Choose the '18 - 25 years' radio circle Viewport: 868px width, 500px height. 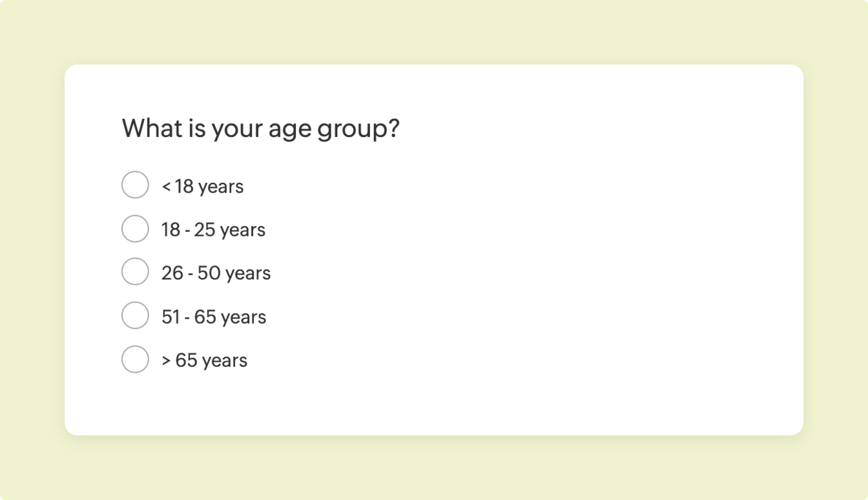pyautogui.click(x=135, y=229)
